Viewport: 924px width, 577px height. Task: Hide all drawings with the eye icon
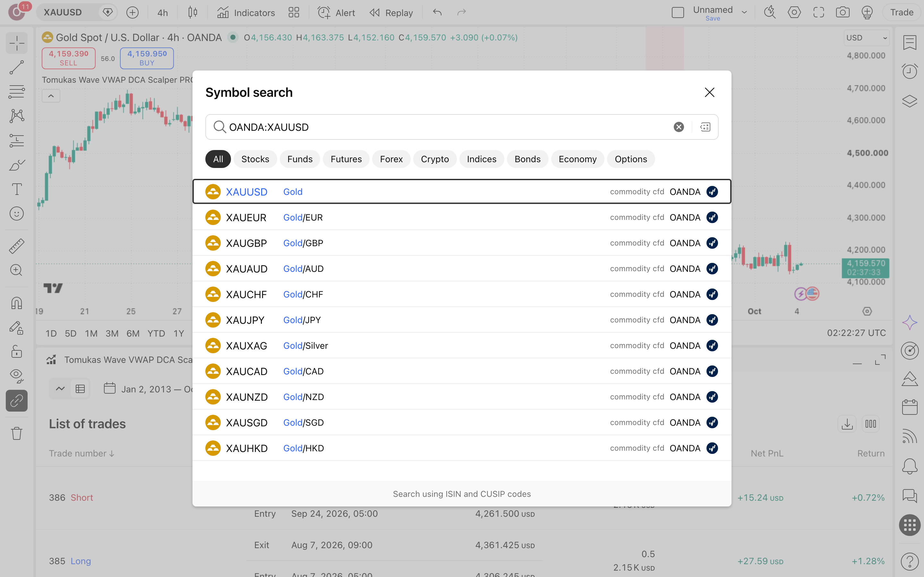pyautogui.click(x=16, y=375)
